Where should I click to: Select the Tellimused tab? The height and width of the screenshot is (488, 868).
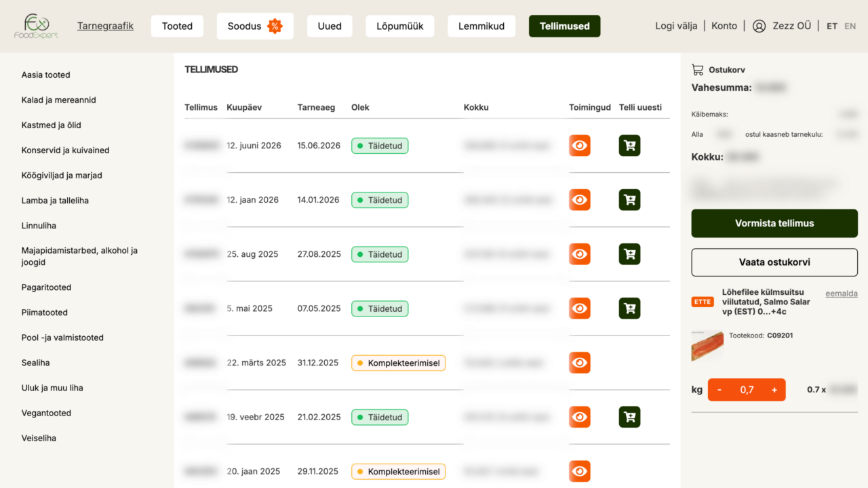click(x=565, y=26)
